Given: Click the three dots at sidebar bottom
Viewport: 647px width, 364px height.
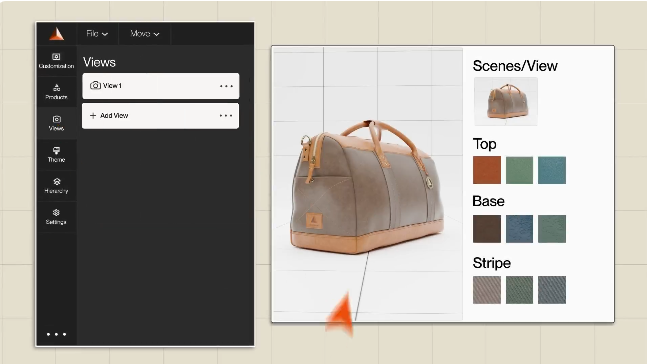Looking at the screenshot, I should point(57,334).
